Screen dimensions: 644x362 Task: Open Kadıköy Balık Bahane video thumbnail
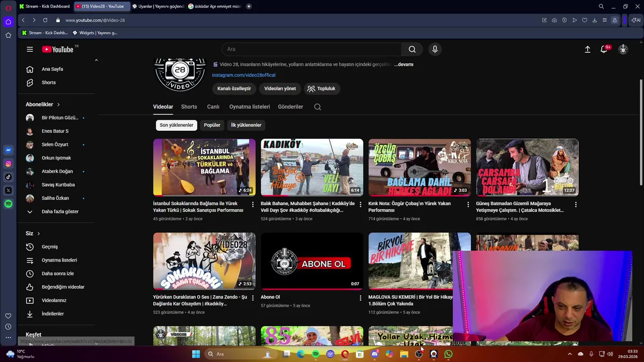(x=312, y=167)
